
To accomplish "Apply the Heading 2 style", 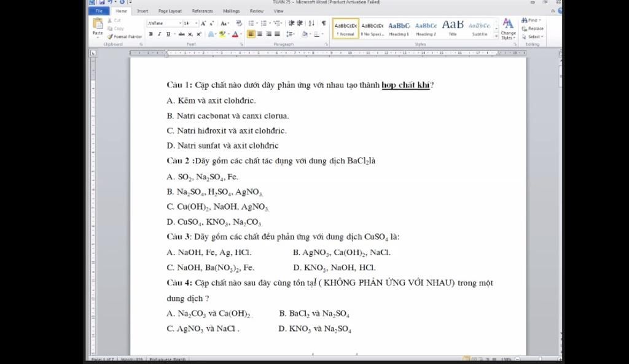I will 426,29.
